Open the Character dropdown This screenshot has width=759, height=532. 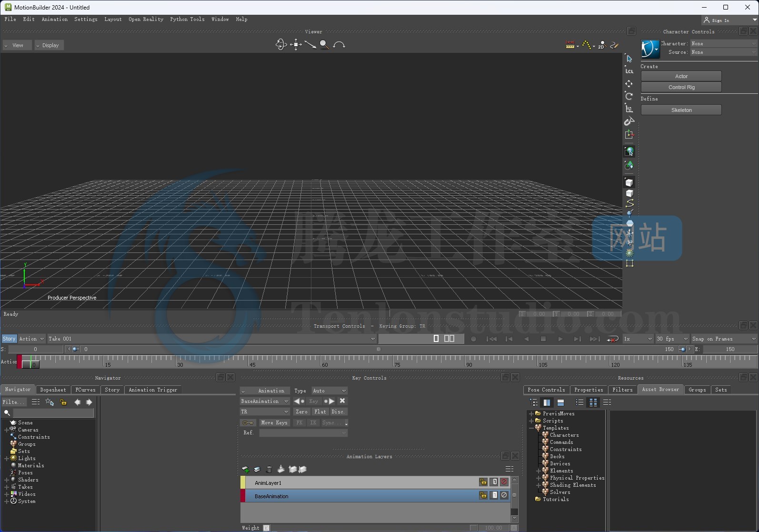724,43
